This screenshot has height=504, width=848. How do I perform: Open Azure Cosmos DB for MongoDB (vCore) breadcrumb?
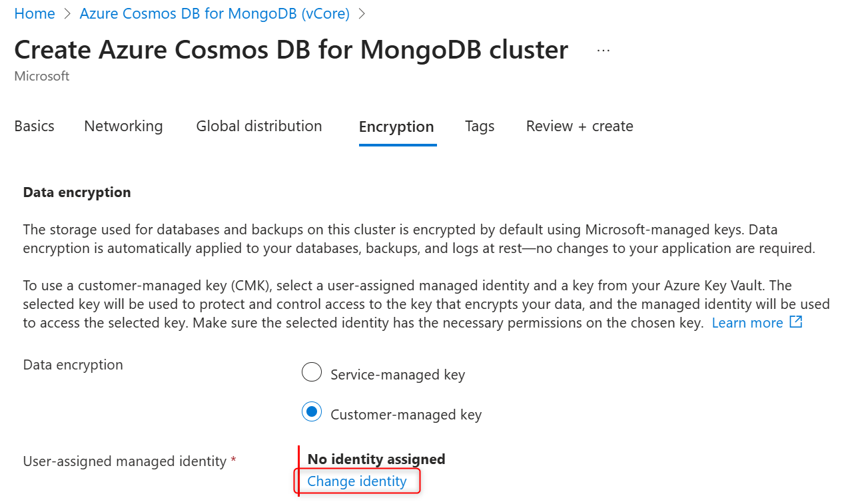(214, 14)
